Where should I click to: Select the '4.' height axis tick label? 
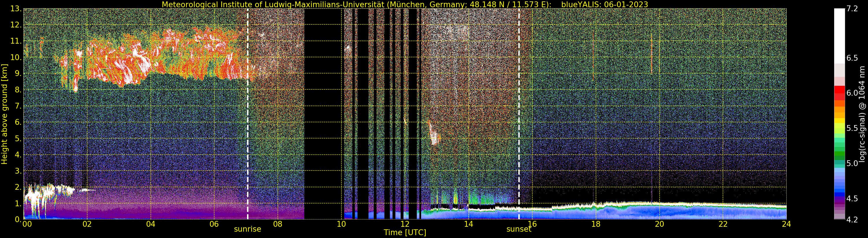pos(18,155)
